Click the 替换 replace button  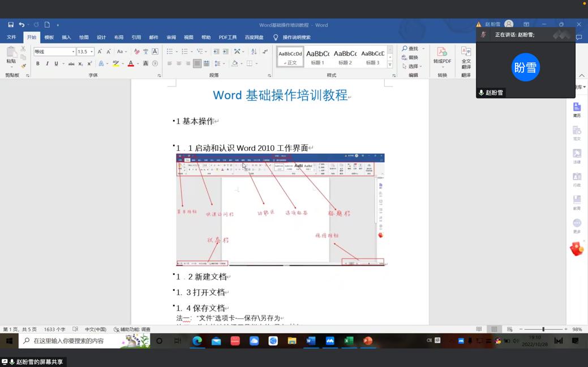(x=410, y=58)
